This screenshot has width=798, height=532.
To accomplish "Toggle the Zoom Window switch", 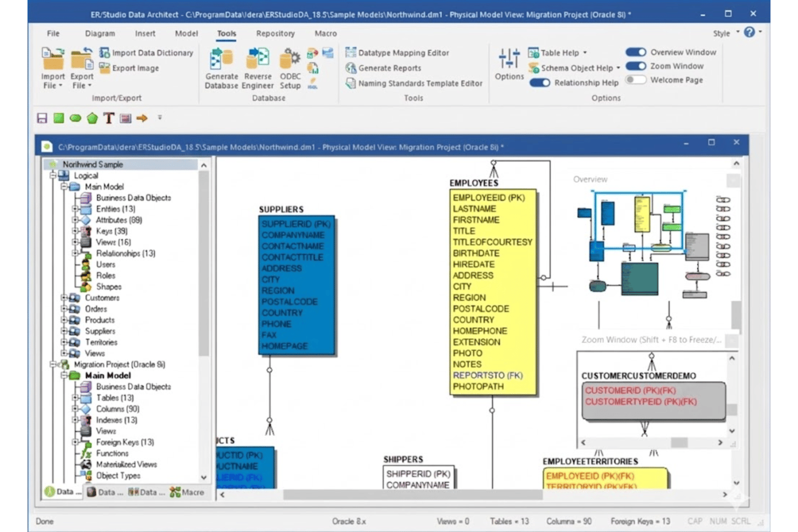I will pyautogui.click(x=636, y=66).
